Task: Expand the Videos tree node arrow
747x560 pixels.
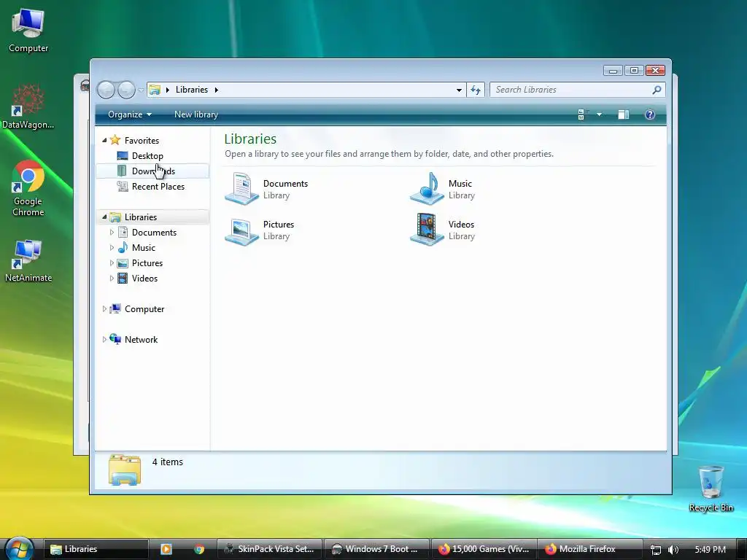Action: (x=112, y=278)
